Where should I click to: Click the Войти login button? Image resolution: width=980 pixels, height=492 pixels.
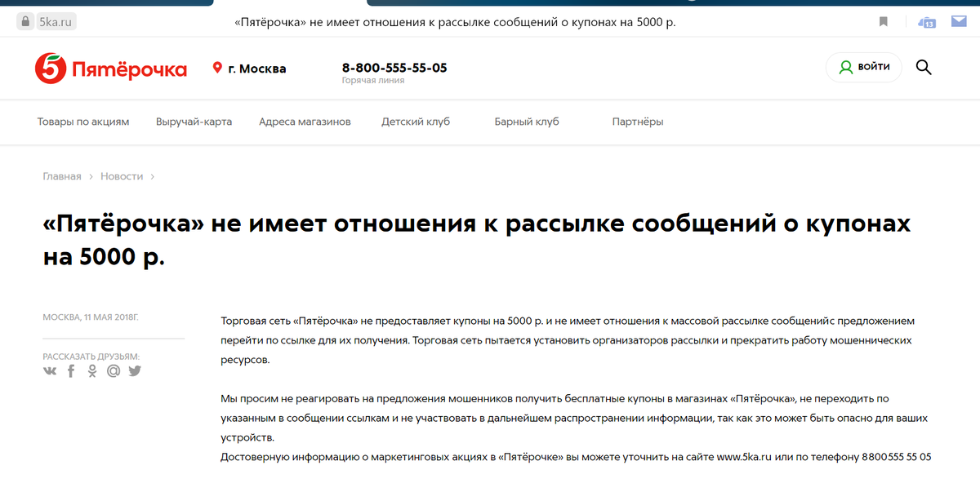click(864, 67)
